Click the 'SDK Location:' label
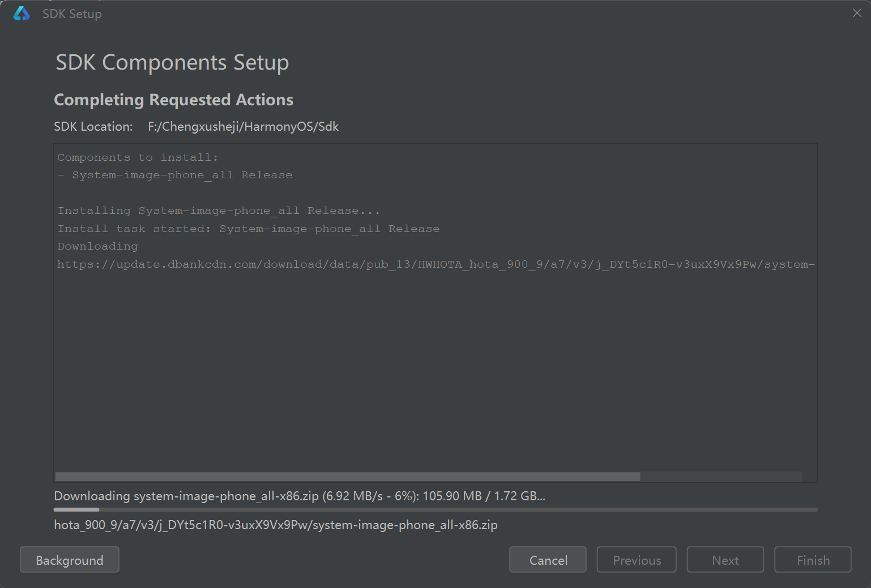 [93, 127]
